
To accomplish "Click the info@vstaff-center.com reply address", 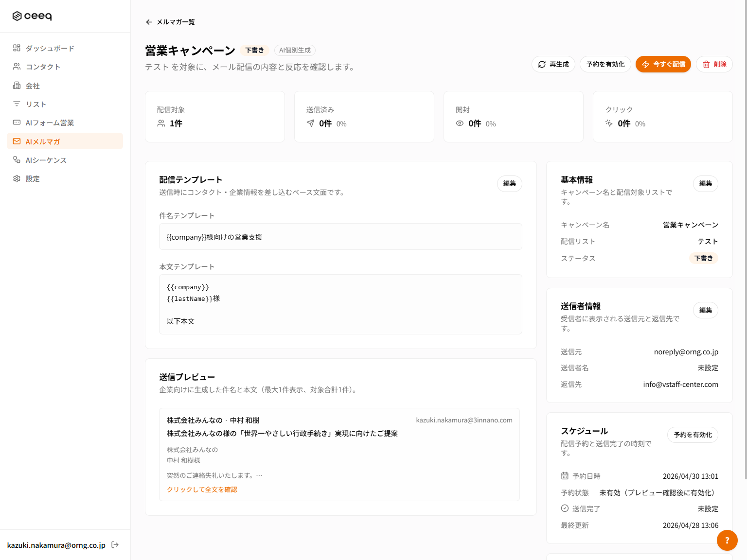I will pyautogui.click(x=680, y=385).
